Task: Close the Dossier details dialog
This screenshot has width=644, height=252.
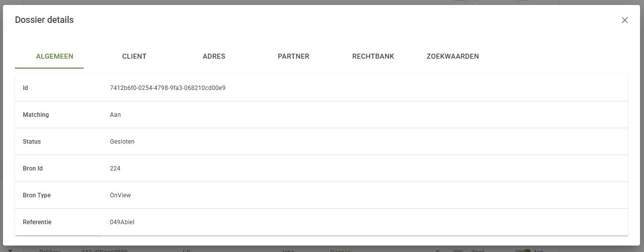Action: point(625,20)
